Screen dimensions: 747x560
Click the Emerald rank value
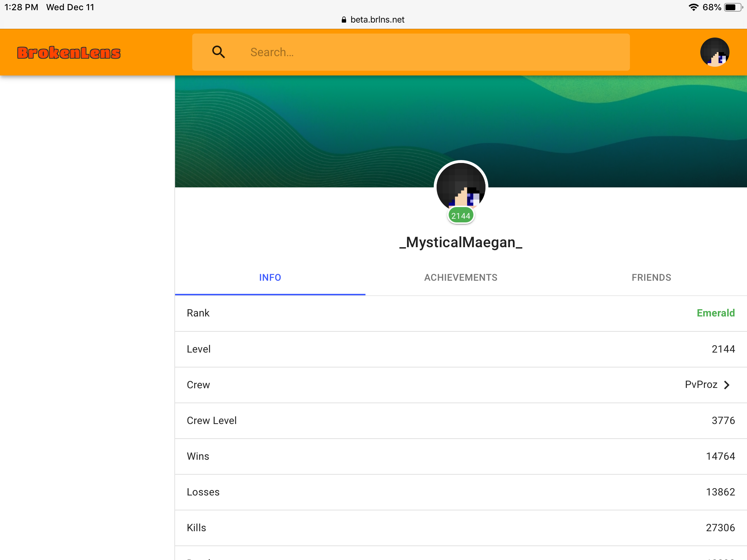(x=716, y=313)
